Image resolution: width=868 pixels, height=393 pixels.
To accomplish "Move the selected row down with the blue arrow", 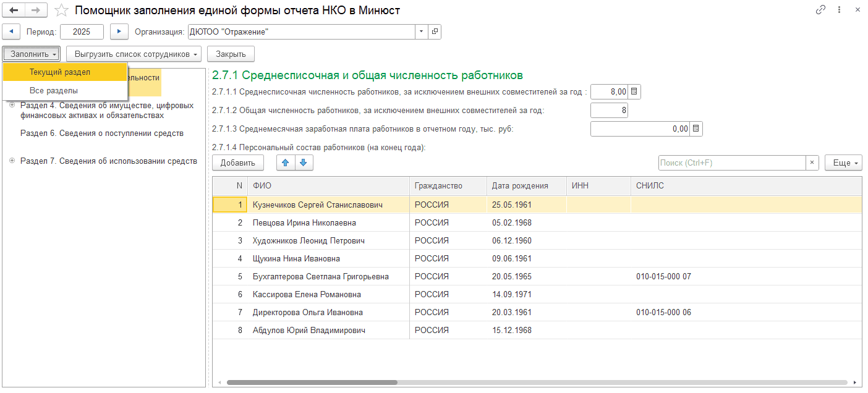I will 303,163.
